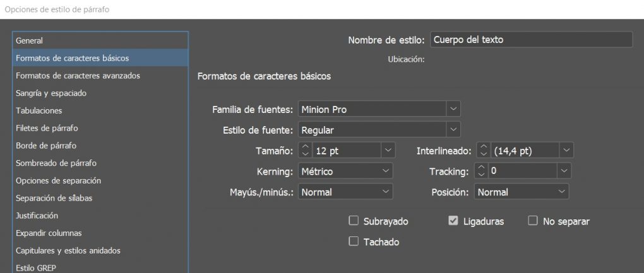644x273 pixels.
Task: Open the Kerning dropdown menu
Action: coord(386,171)
